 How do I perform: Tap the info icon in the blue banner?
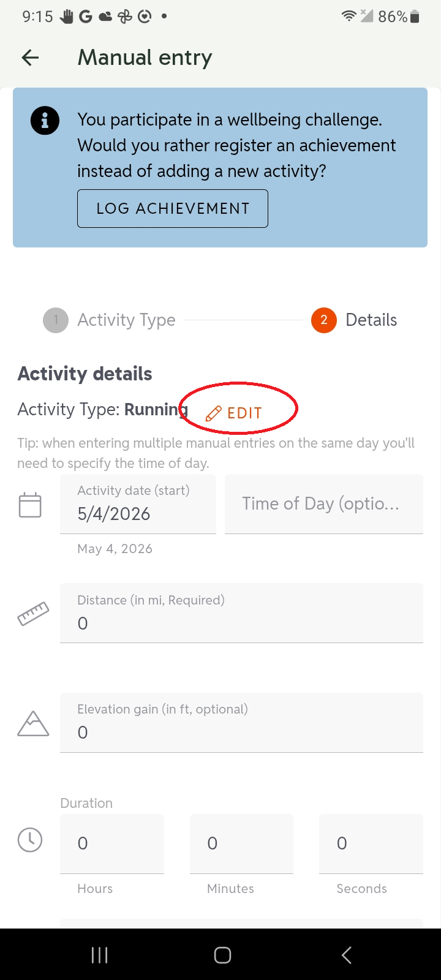(x=45, y=121)
